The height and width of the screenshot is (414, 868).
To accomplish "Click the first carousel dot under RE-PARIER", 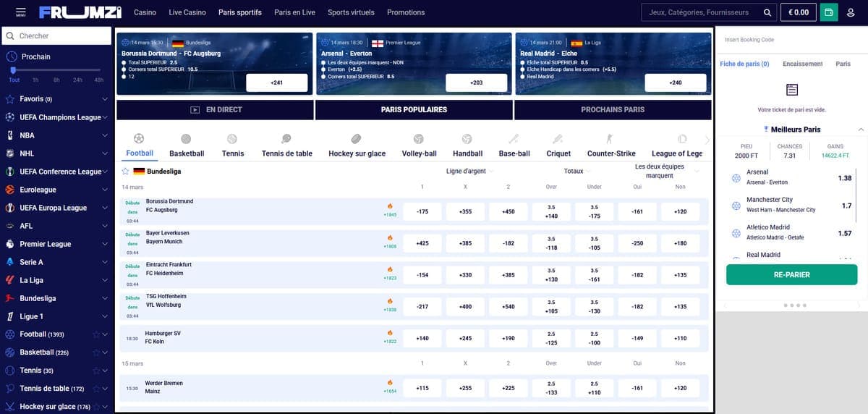I will [786, 305].
